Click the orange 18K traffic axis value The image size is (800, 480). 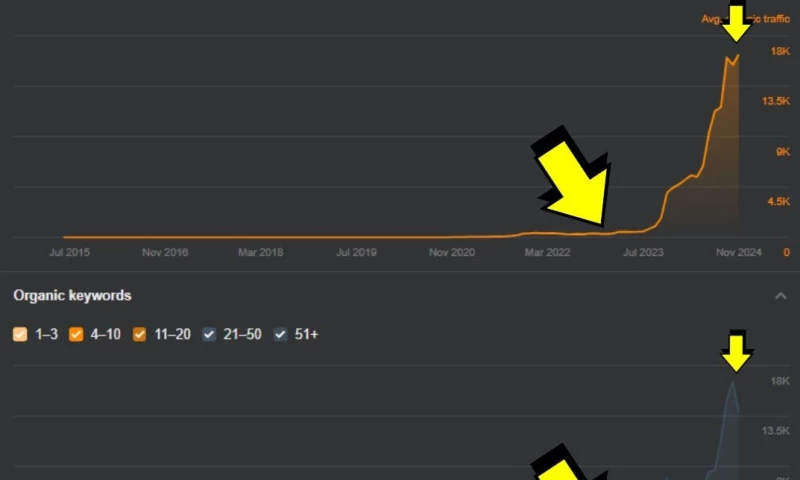click(x=781, y=51)
